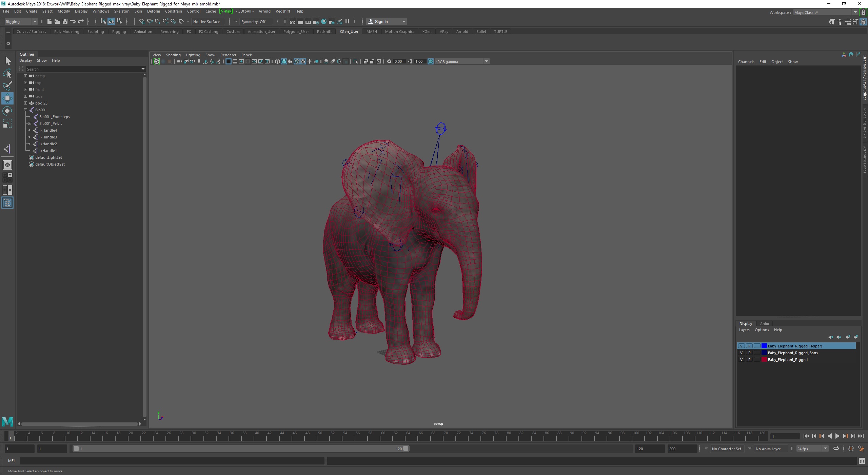The width and height of the screenshot is (868, 475).
Task: Enable wireframe display cube icon
Action: 277,61
